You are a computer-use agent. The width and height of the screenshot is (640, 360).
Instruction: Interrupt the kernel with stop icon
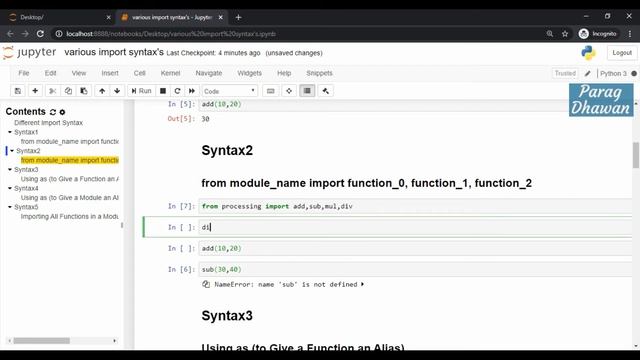(x=163, y=91)
